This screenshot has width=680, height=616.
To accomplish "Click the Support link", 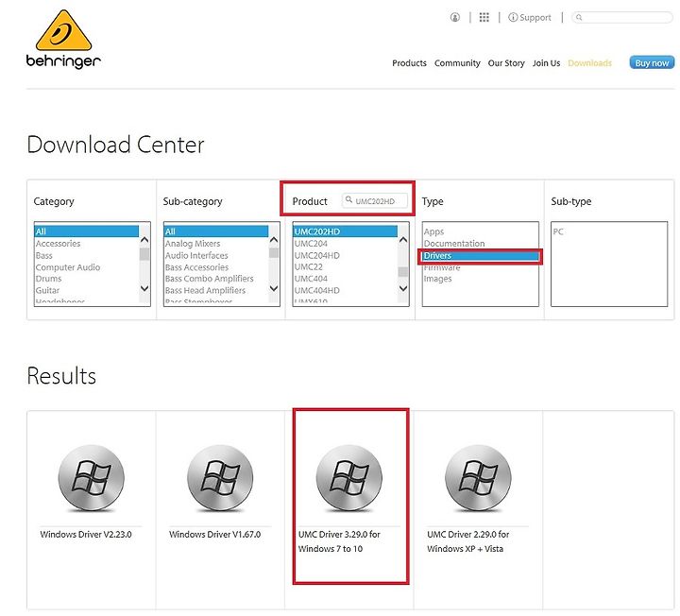I will pyautogui.click(x=530, y=17).
